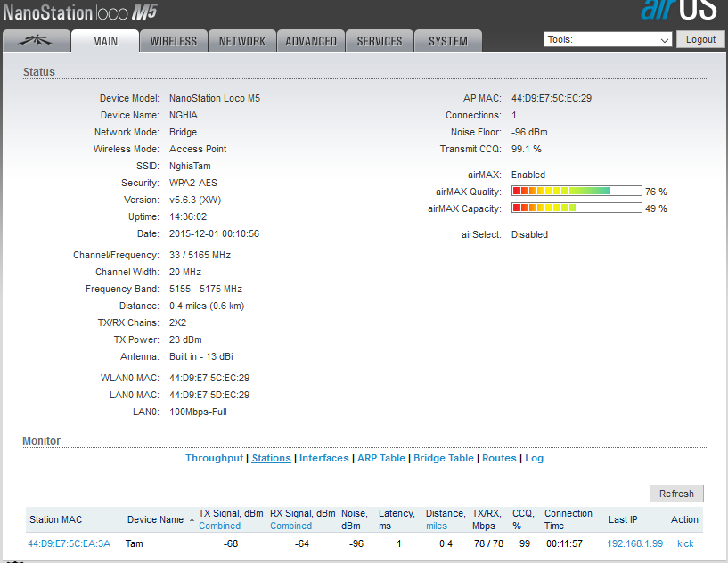Image resolution: width=728 pixels, height=563 pixels.
Task: Sort by the Device Name column
Action: (156, 520)
